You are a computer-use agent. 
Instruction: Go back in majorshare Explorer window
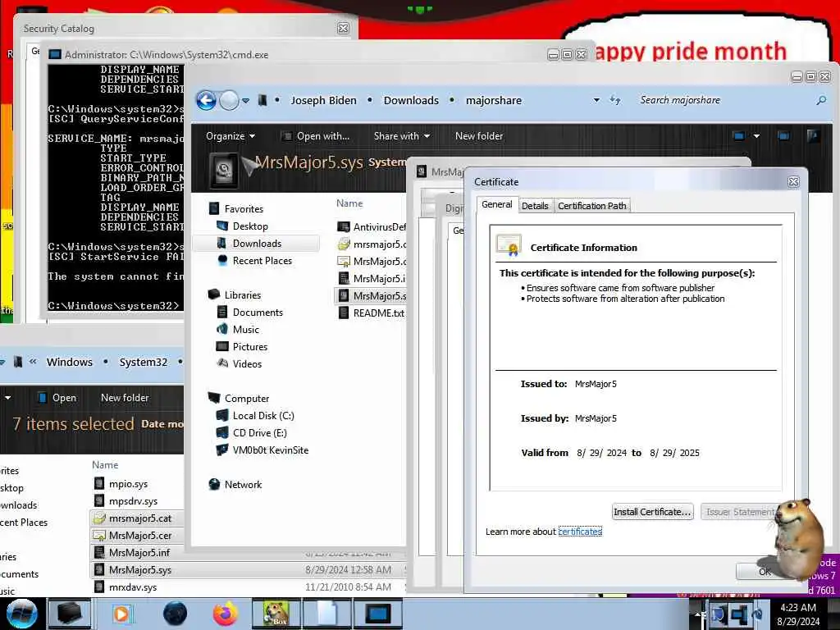point(206,100)
